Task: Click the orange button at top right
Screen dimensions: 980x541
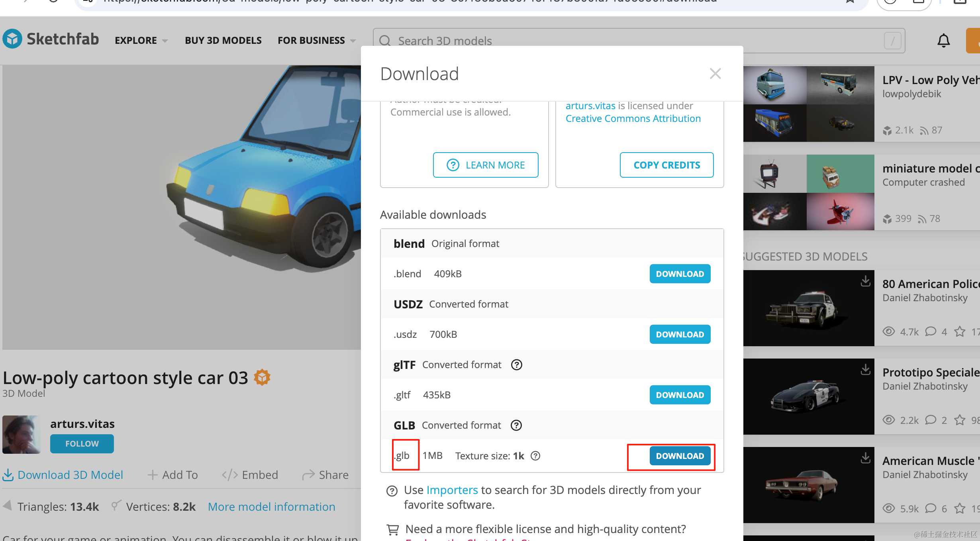Action: 973,40
